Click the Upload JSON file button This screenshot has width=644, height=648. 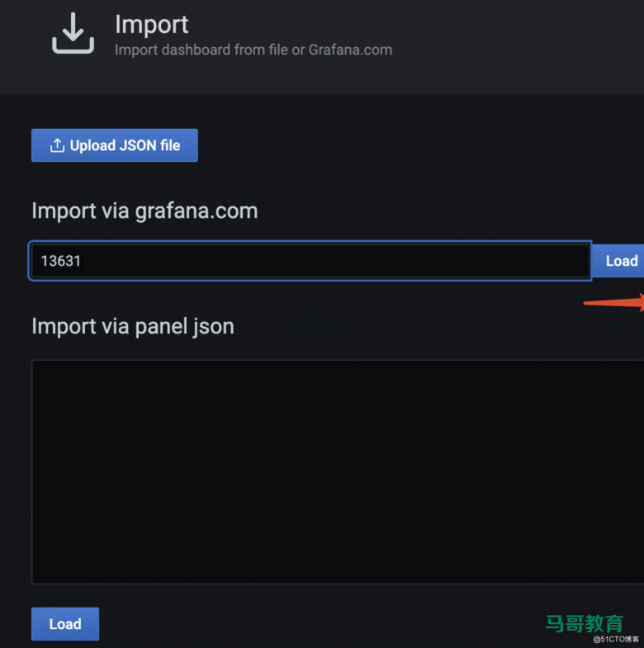click(115, 145)
